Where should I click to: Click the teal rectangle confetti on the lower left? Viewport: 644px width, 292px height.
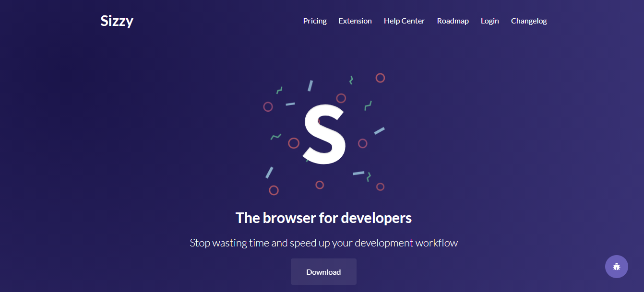(269, 172)
